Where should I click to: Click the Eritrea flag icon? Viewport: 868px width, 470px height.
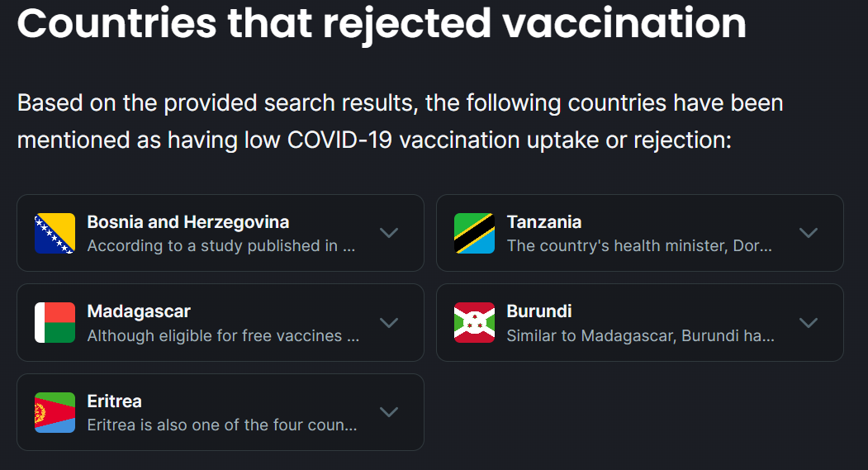(55, 412)
